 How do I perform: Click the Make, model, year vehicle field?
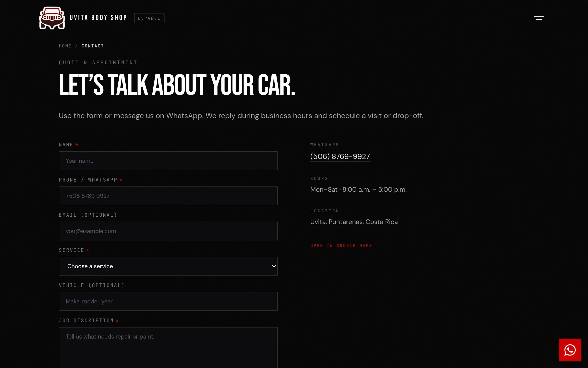[168, 301]
